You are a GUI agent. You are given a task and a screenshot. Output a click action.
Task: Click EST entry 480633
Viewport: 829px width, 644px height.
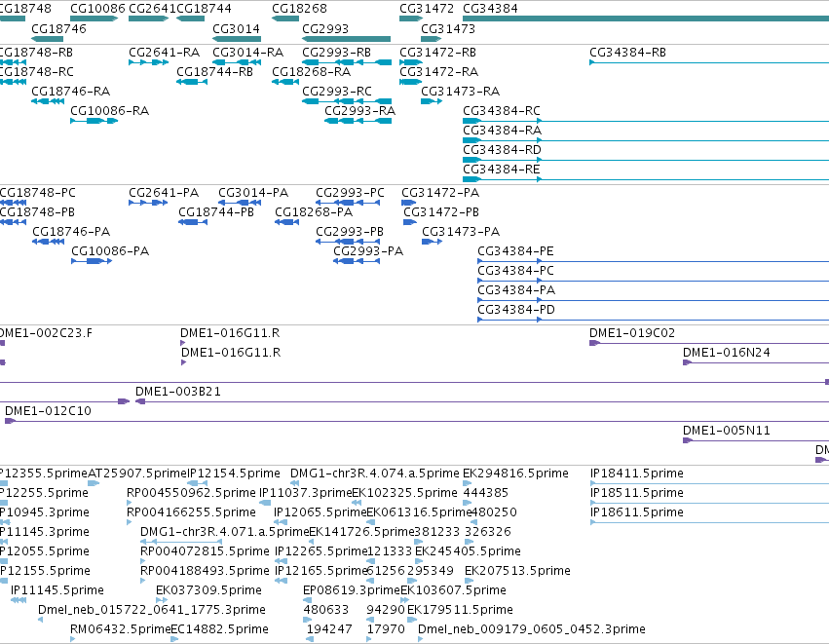325,610
